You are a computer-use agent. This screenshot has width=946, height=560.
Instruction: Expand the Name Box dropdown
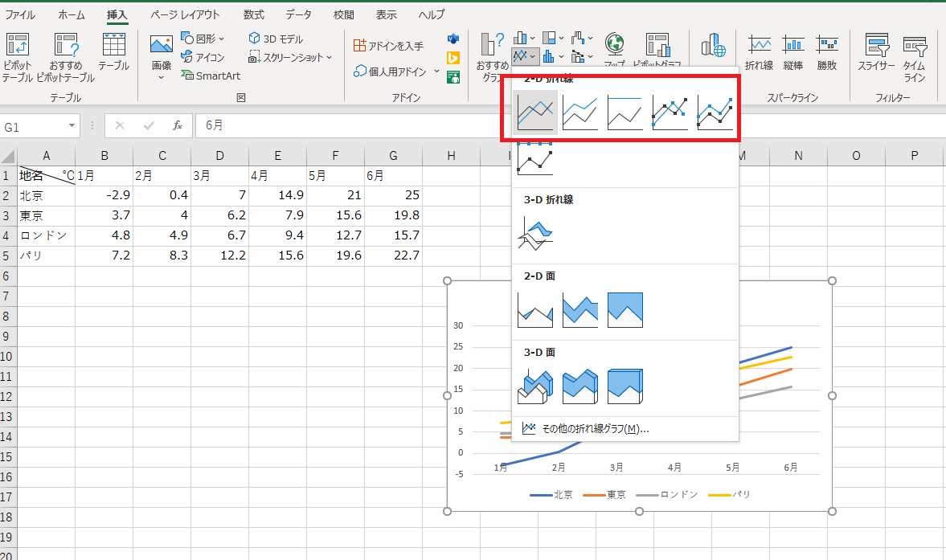[72, 125]
